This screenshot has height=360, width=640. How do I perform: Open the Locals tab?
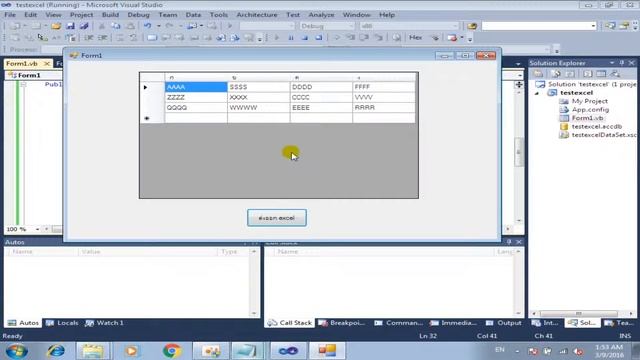coord(62,323)
